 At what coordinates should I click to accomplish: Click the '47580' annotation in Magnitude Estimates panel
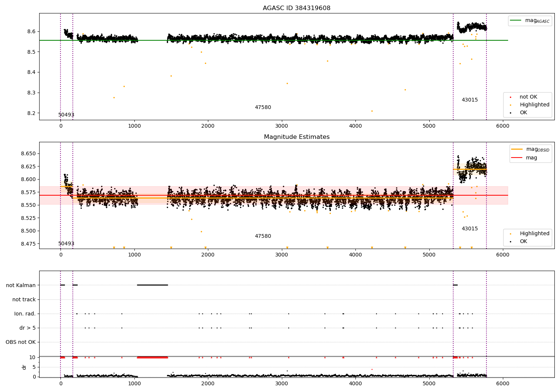click(263, 236)
